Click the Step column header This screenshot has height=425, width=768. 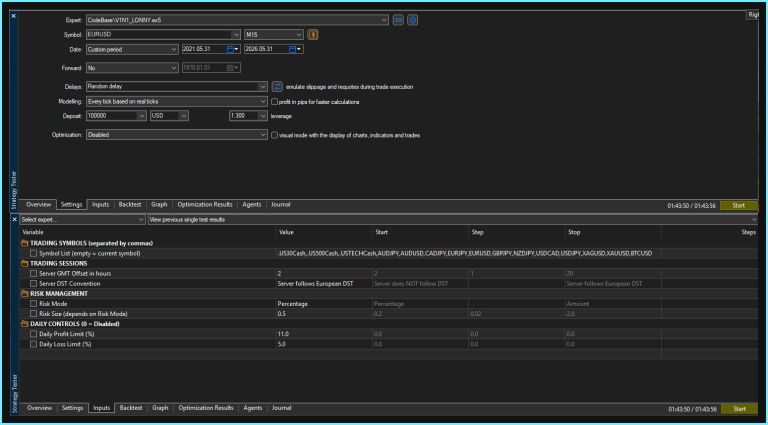pos(516,232)
